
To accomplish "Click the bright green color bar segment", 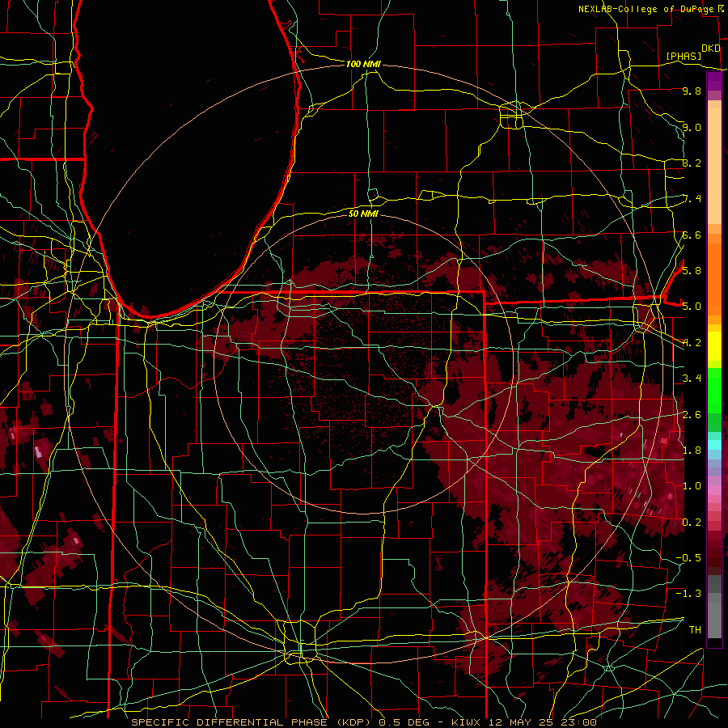I will [x=714, y=390].
